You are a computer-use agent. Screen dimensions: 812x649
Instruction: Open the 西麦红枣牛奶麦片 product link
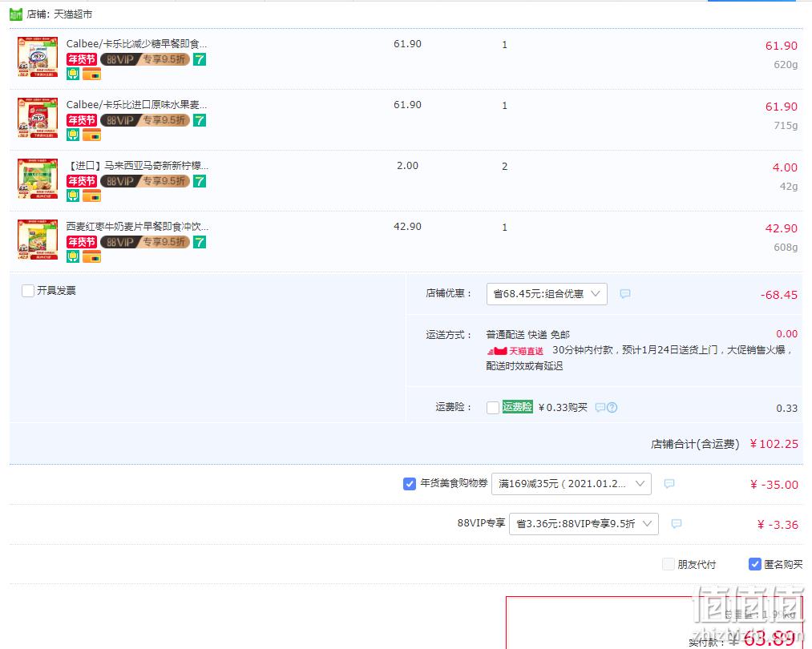click(137, 226)
